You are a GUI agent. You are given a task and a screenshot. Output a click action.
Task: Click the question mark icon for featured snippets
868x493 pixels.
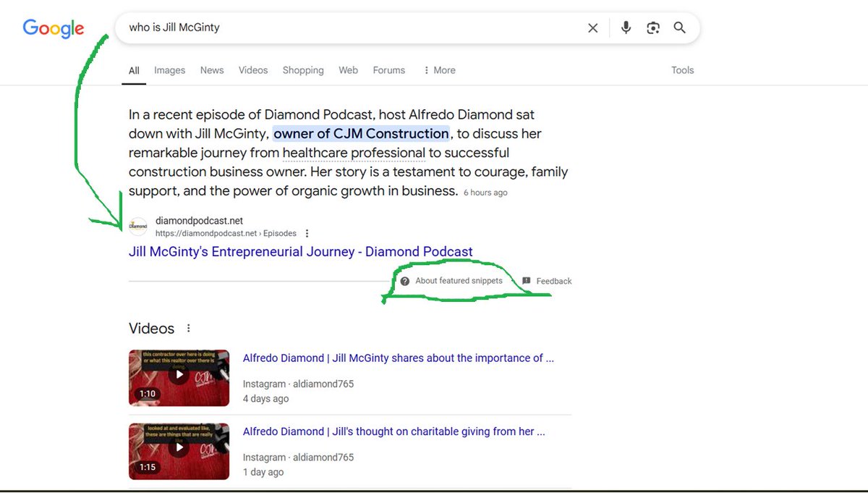(405, 281)
